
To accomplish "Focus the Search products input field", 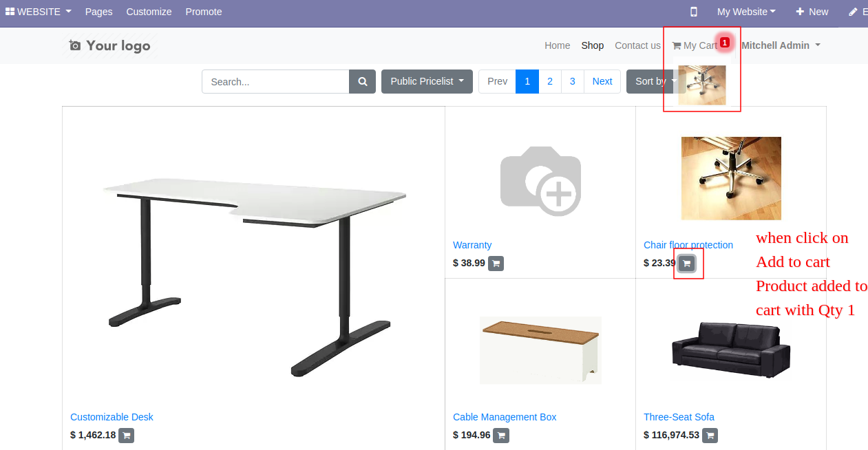I will click(275, 81).
